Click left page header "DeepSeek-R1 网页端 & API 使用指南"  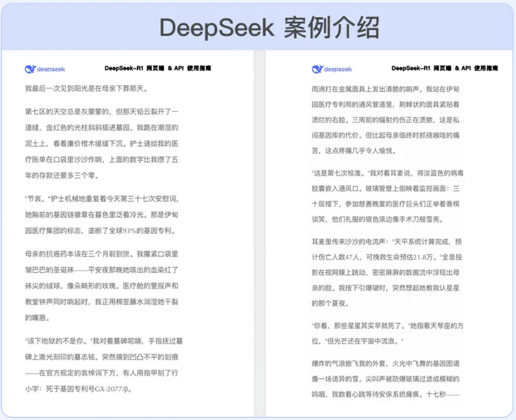pyautogui.click(x=158, y=68)
